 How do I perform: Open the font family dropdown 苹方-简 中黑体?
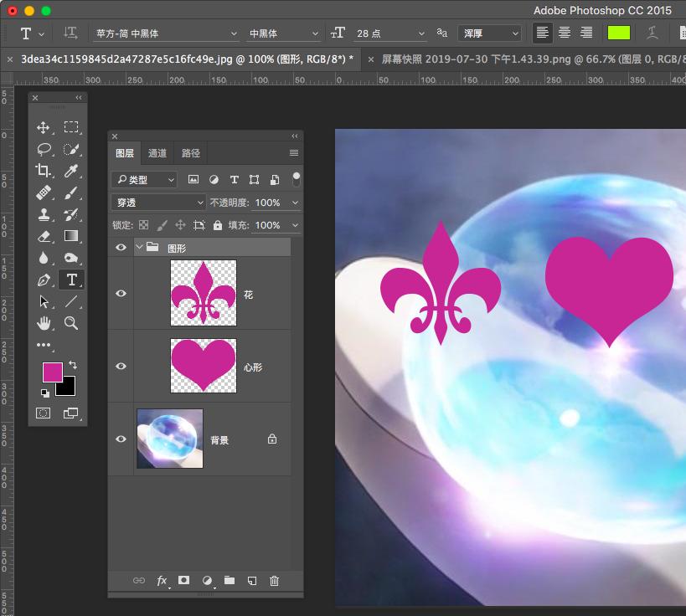(164, 33)
